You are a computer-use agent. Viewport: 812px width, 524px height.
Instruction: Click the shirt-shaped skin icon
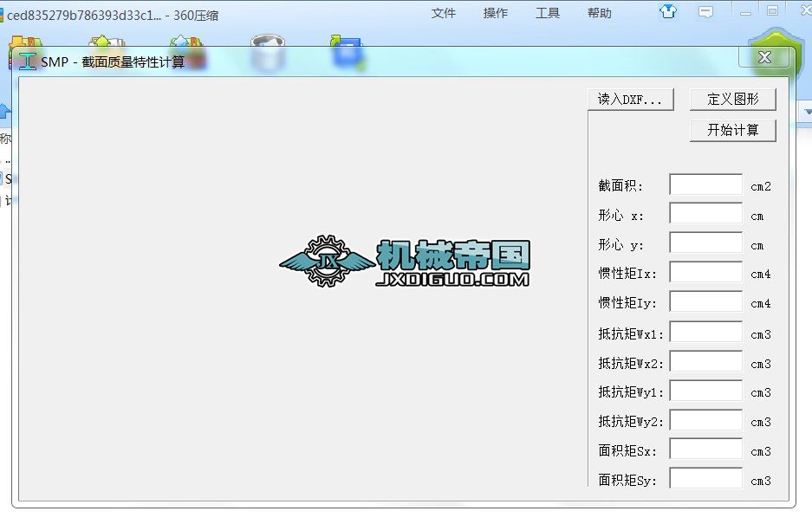pyautogui.click(x=667, y=12)
